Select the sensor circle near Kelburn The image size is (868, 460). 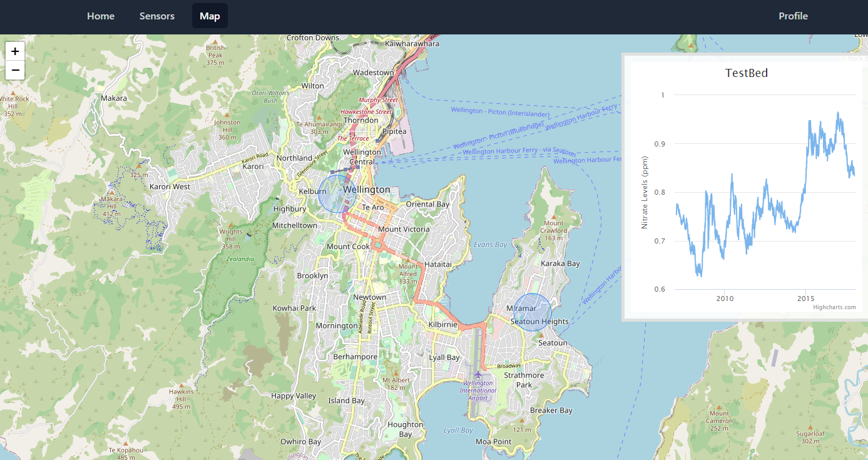[x=336, y=194]
